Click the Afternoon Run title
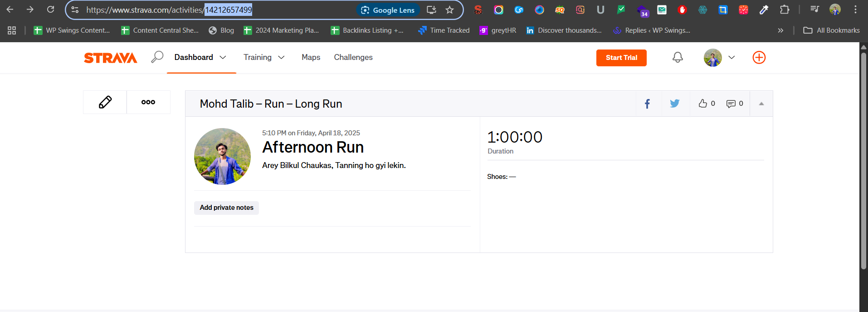This screenshot has height=312, width=868. click(x=313, y=147)
